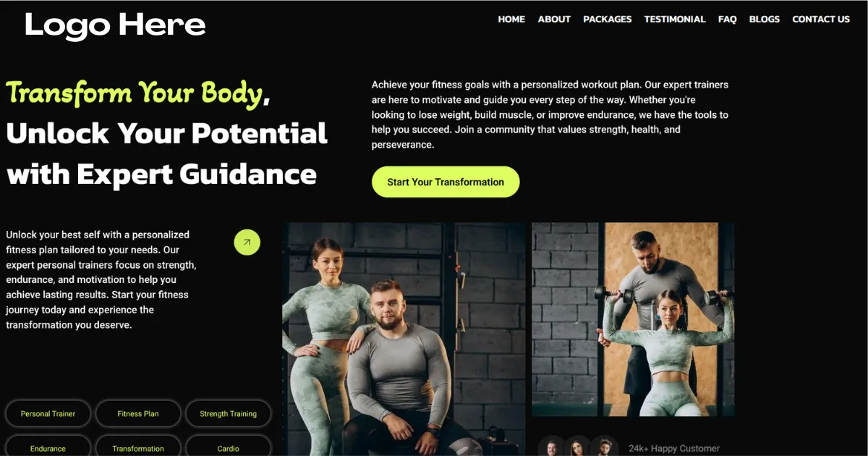Go to the ABOUT page
Viewport: 868px width, 456px height.
[554, 20]
